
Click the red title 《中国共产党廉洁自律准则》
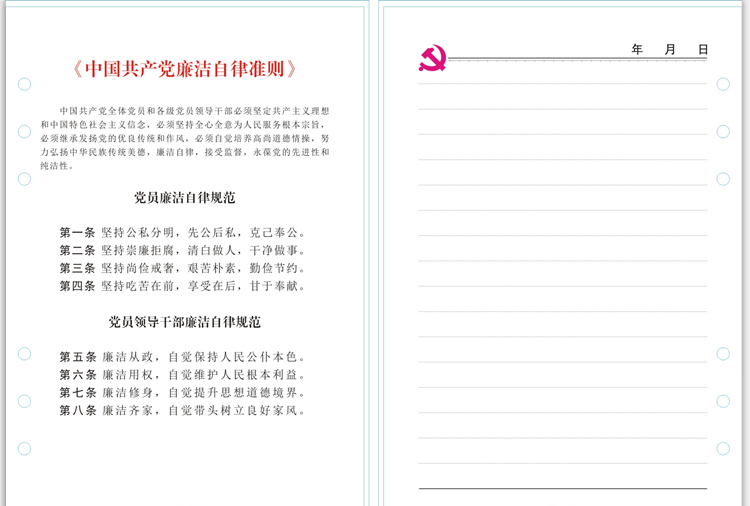[185, 69]
